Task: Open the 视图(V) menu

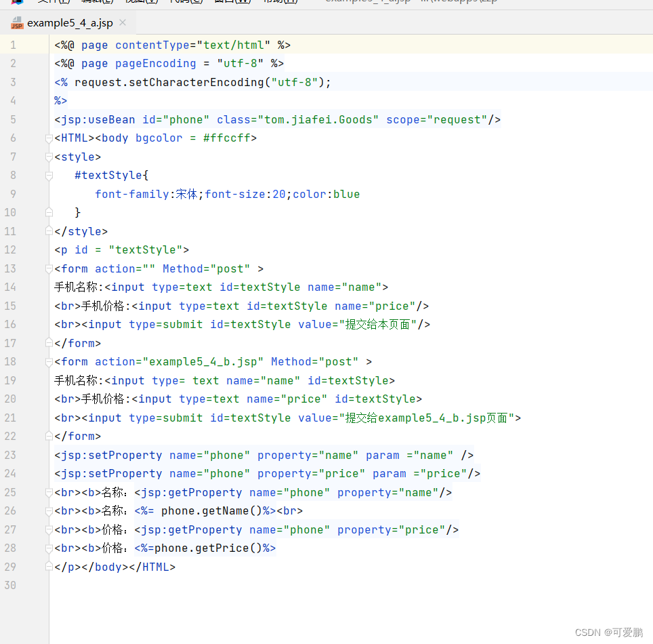Action: [140, 2]
